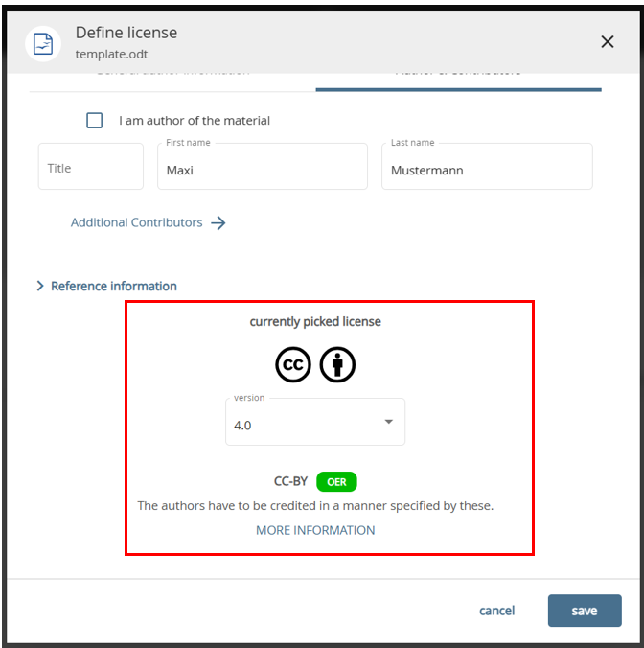Click the cancel button

(496, 611)
